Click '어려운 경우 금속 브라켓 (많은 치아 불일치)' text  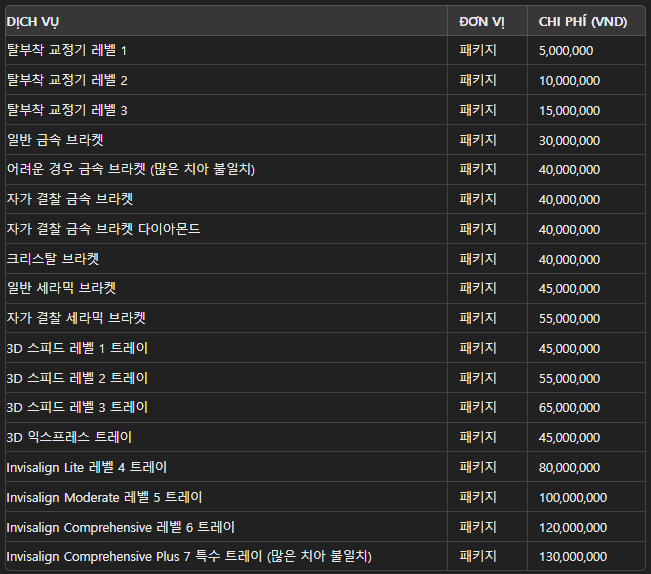[x=131, y=169]
